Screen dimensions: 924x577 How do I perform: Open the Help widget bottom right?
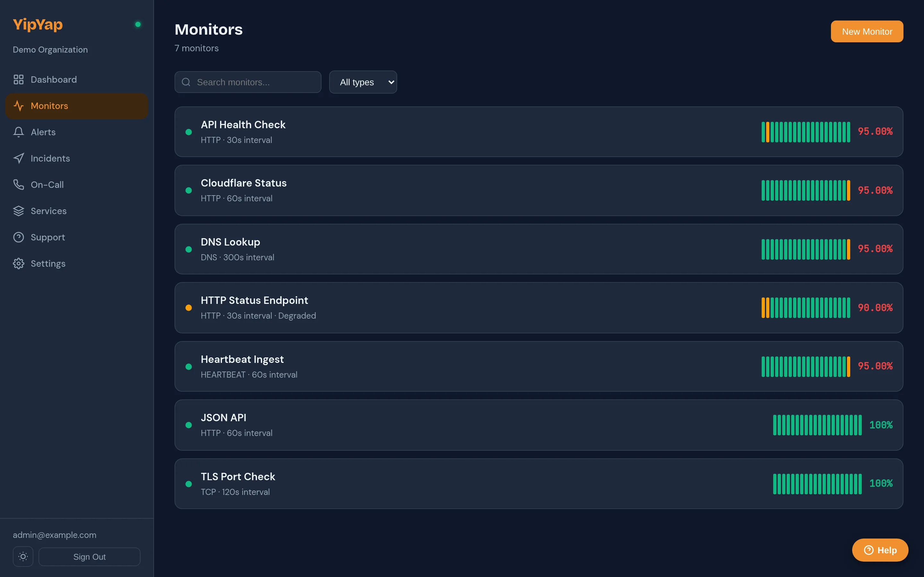880,550
